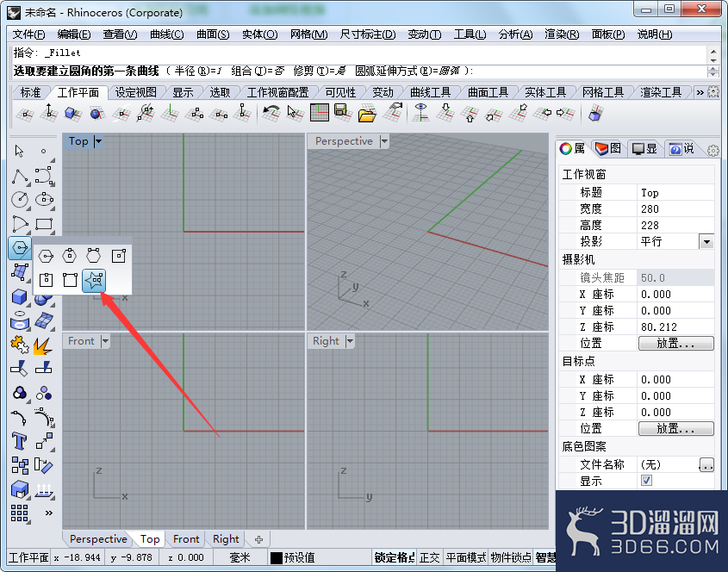The image size is (728, 572).
Task: Open the Fillet curves tool
Action: pos(20,418)
